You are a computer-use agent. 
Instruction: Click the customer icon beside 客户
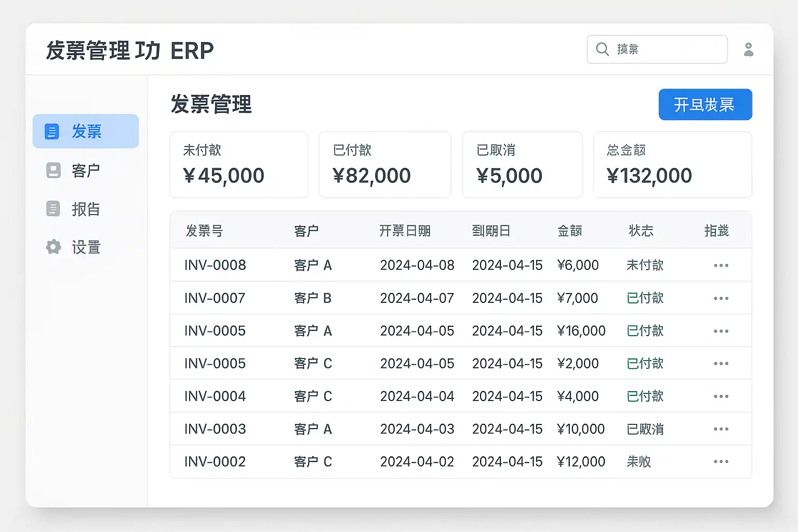click(54, 170)
